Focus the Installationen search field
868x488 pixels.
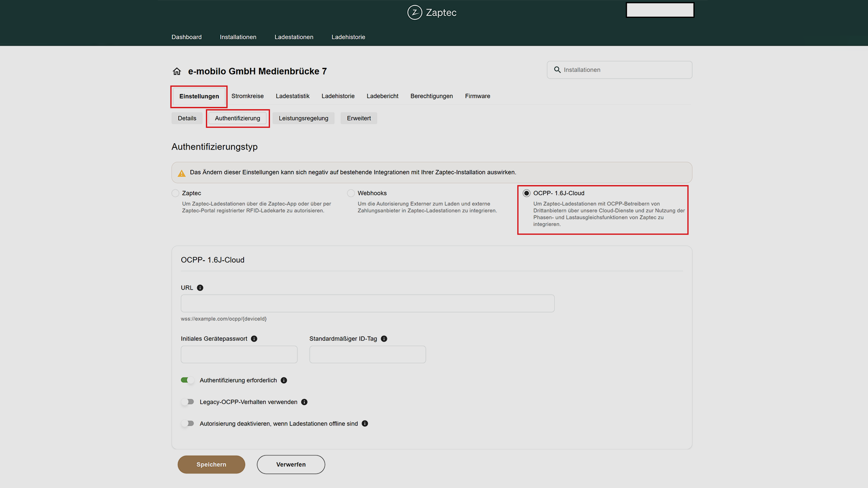pos(619,70)
